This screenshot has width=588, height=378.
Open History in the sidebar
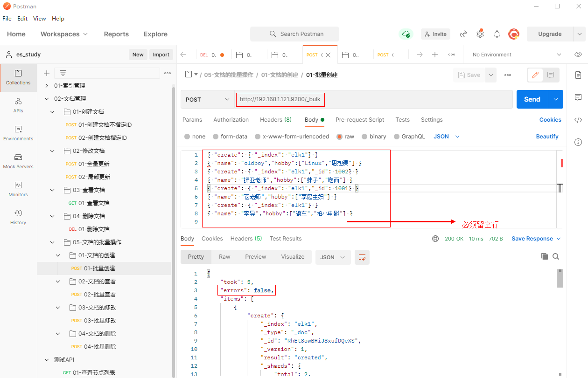coord(18,217)
